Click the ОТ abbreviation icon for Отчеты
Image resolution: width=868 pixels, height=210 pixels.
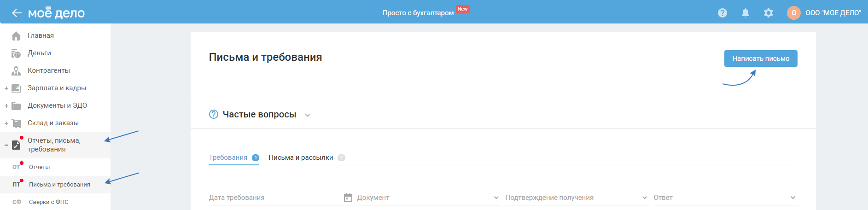click(x=16, y=167)
